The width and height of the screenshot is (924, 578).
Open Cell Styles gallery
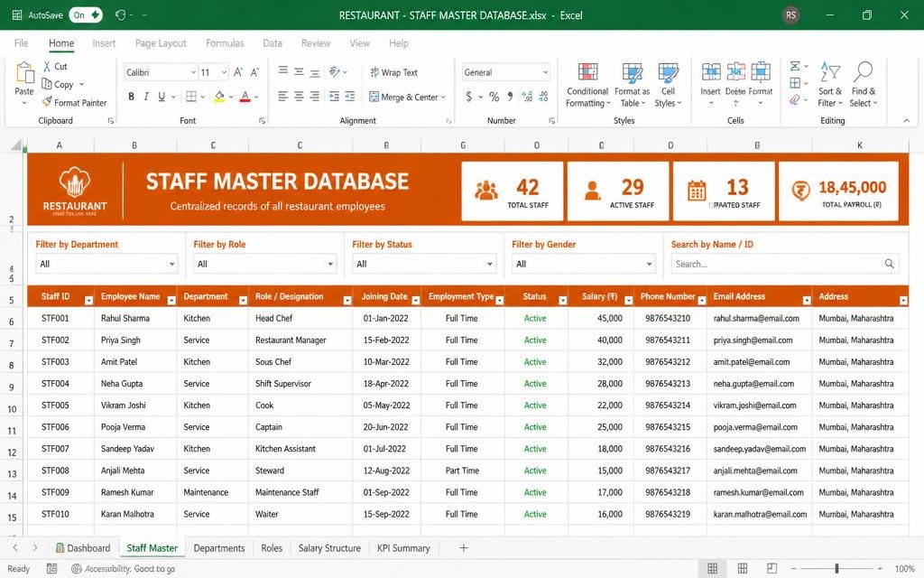pos(668,85)
